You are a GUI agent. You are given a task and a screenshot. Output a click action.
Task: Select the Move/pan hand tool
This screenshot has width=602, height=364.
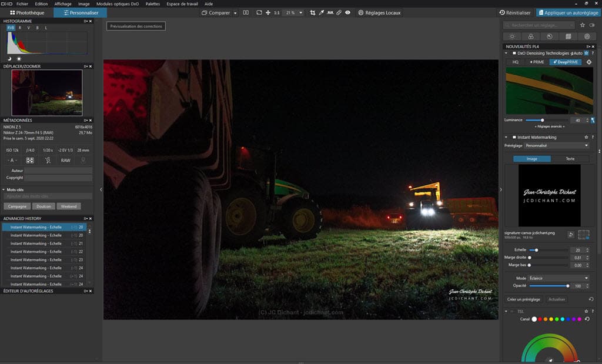click(268, 13)
